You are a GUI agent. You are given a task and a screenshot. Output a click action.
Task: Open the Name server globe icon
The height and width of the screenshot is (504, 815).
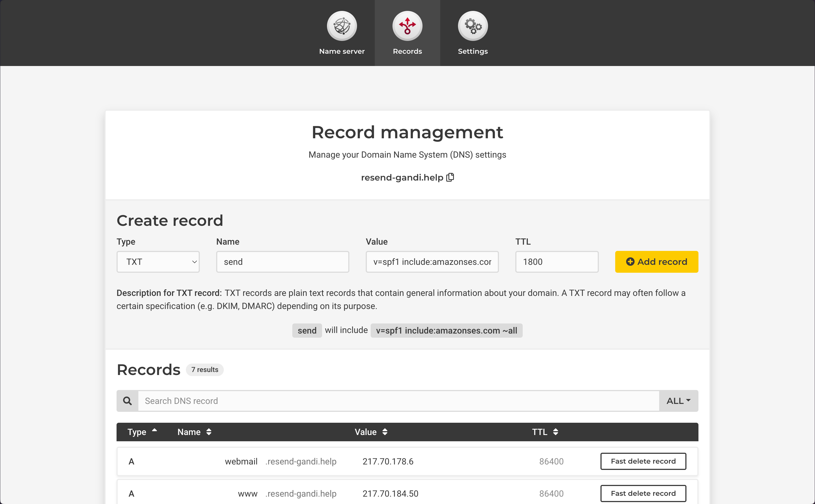(x=342, y=26)
